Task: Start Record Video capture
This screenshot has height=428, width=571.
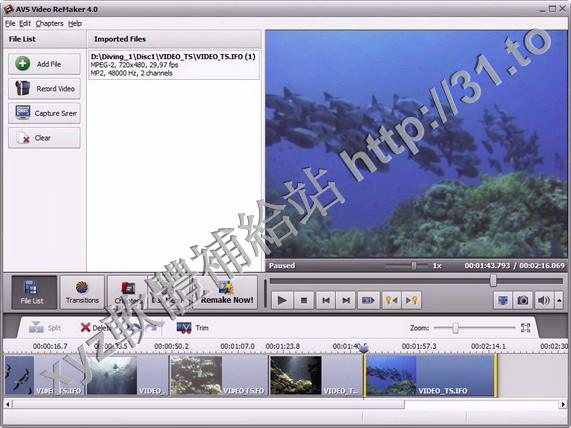Action: pos(44,89)
